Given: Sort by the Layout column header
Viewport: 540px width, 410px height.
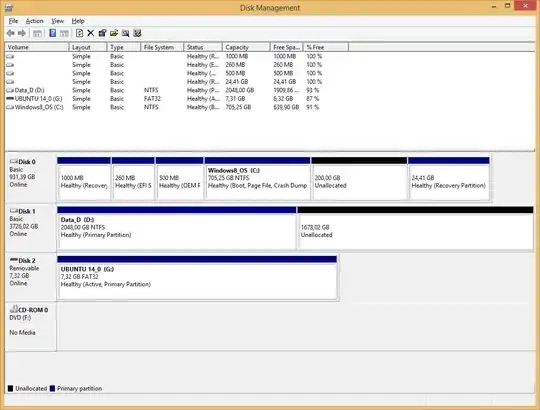Looking at the screenshot, I should tap(88, 47).
